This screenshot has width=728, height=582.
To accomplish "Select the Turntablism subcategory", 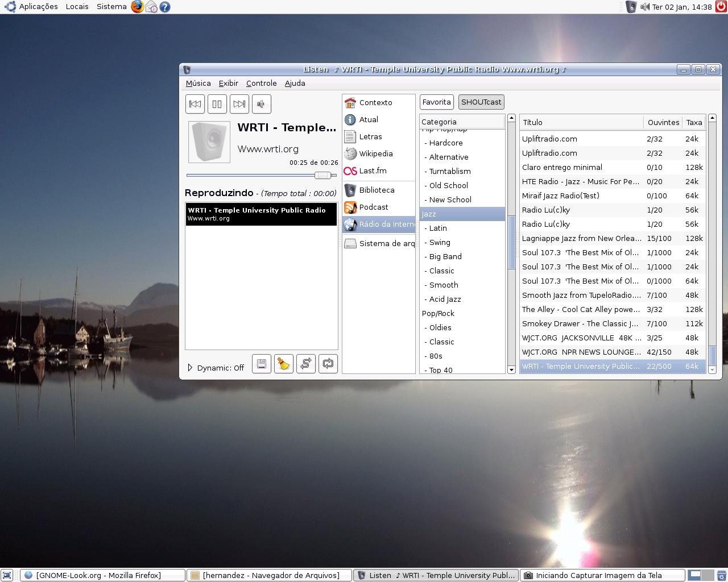I will [462, 171].
